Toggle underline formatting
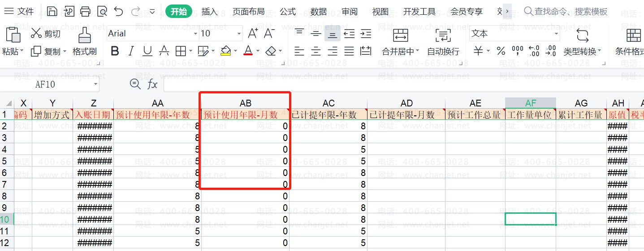The height and width of the screenshot is (251, 644). click(147, 51)
